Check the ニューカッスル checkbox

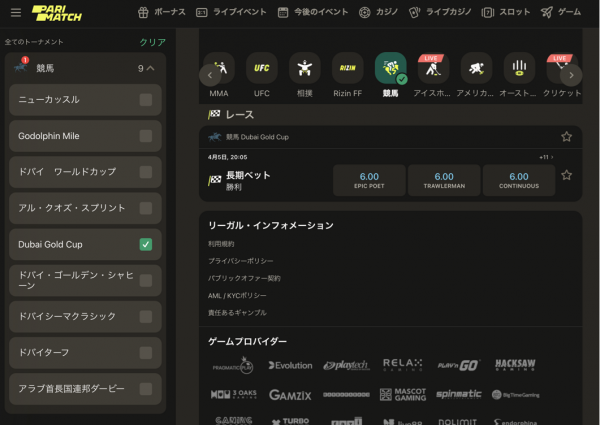(x=146, y=100)
